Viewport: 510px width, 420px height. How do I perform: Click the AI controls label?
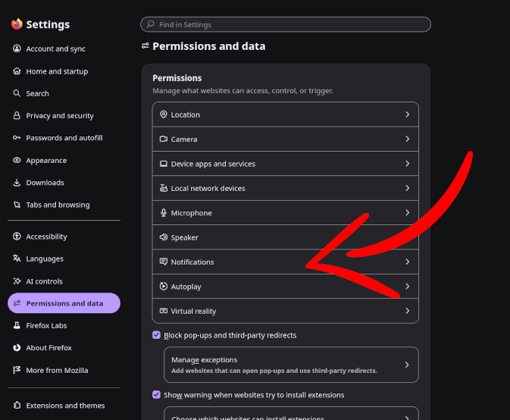tap(44, 281)
